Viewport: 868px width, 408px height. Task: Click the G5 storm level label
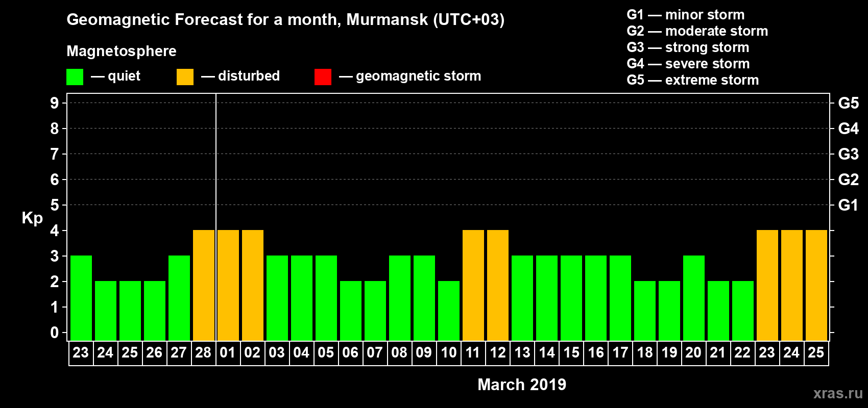coord(848,103)
